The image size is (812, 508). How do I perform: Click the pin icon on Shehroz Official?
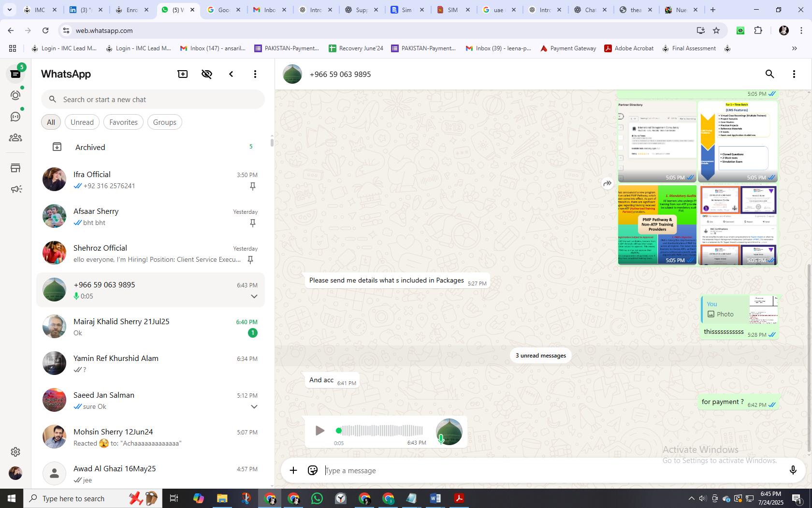click(250, 260)
